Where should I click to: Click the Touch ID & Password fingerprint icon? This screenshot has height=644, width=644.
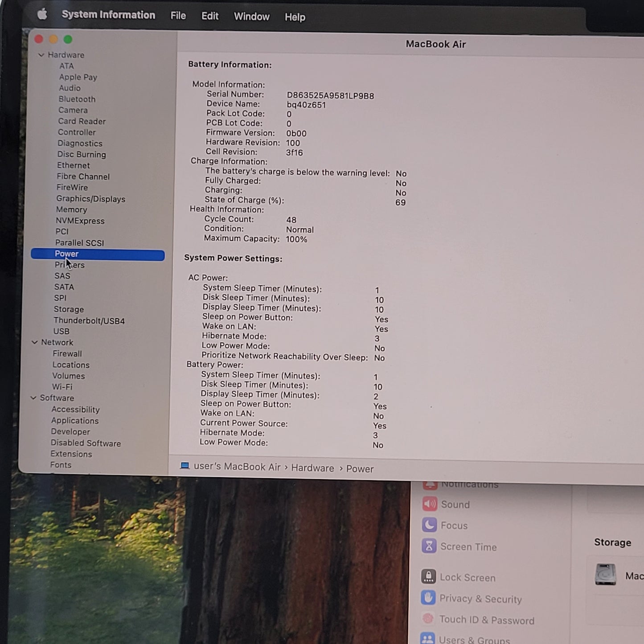pyautogui.click(x=427, y=619)
